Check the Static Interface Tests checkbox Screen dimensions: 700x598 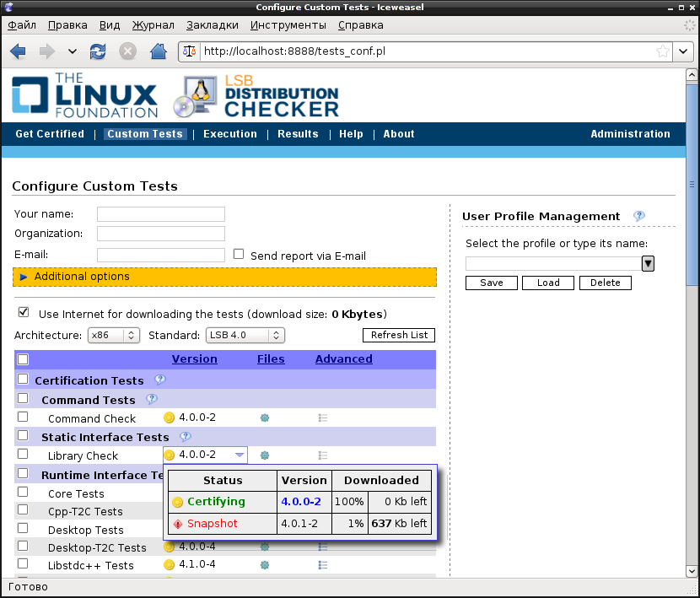point(23,435)
